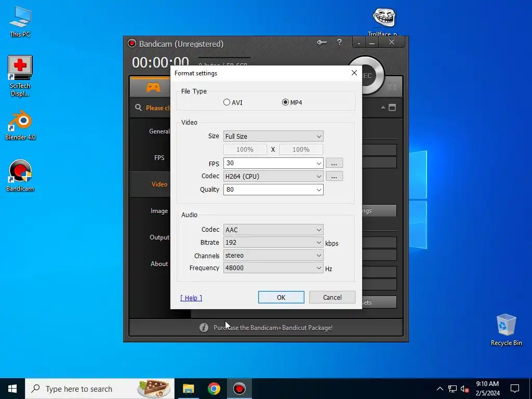
Task: Open the FPS tab in Bandicam
Action: pyautogui.click(x=159, y=158)
